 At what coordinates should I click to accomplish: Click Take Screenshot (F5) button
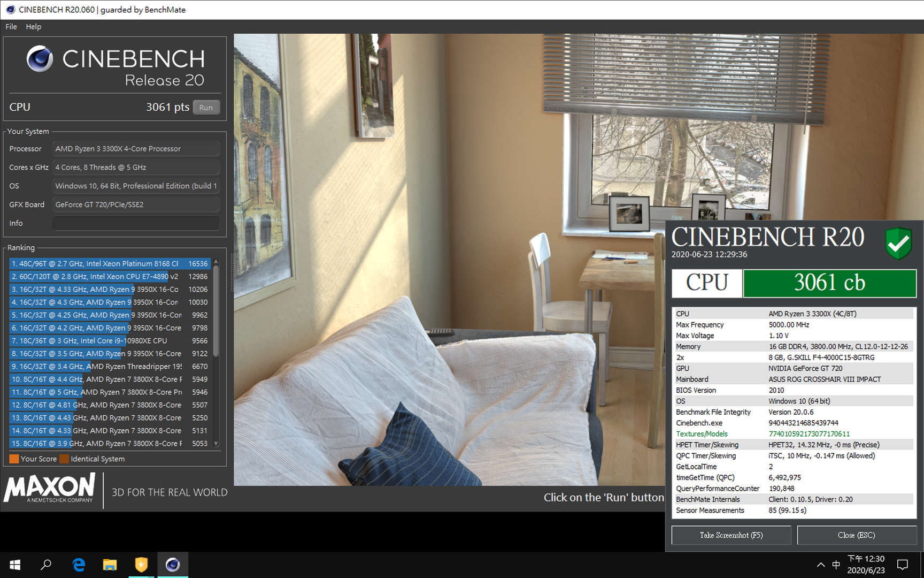731,535
